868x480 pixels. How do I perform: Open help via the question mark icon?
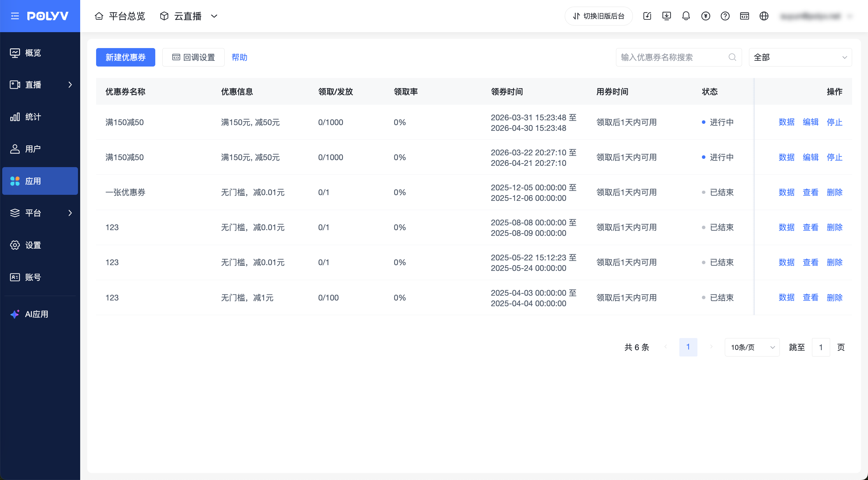click(x=725, y=16)
